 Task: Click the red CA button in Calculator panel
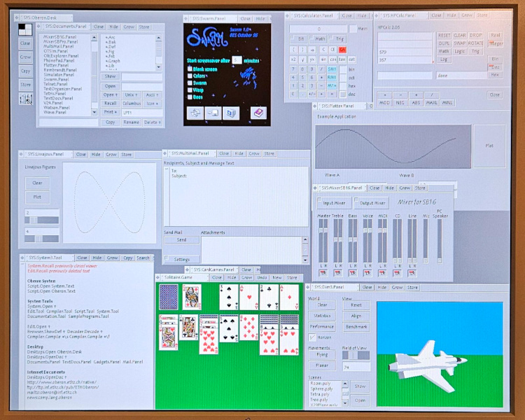tap(342, 50)
